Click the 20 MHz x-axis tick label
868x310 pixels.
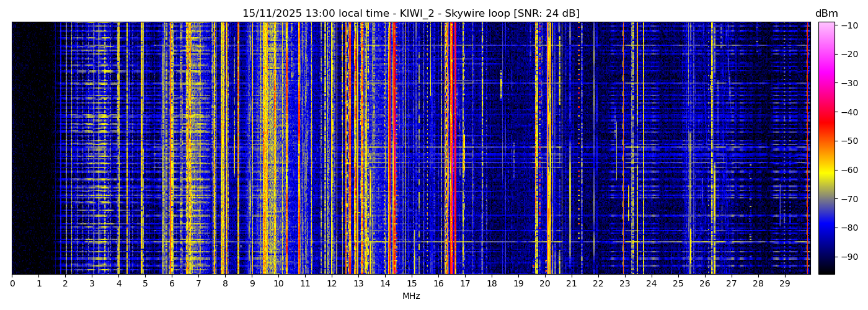544,283
